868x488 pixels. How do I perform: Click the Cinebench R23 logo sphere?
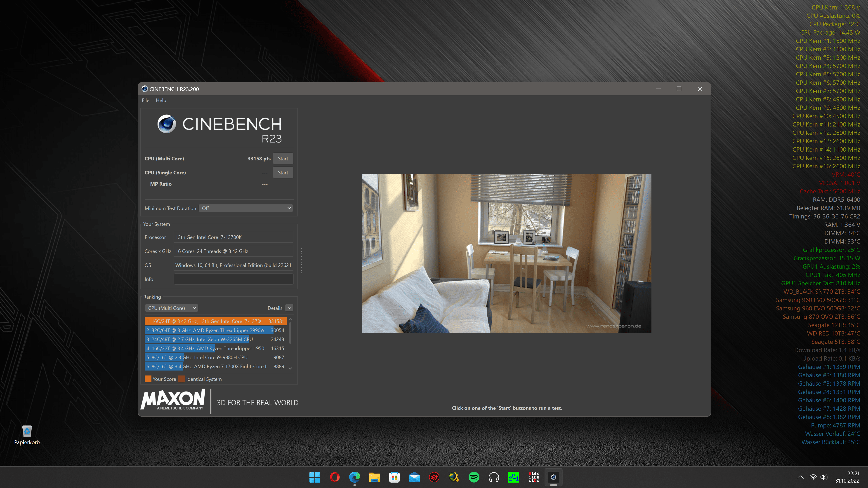[x=166, y=124]
